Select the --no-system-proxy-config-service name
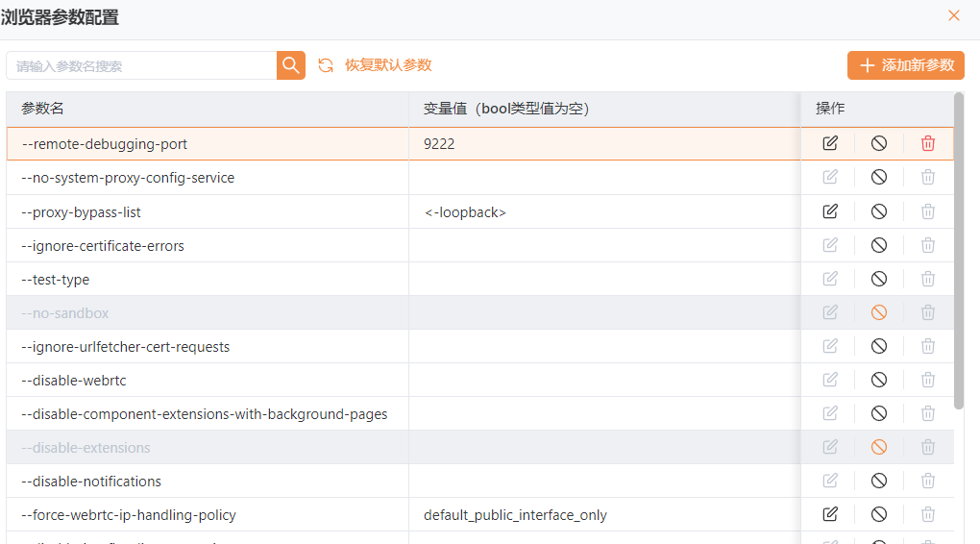Image resolution: width=980 pixels, height=544 pixels. click(x=128, y=178)
